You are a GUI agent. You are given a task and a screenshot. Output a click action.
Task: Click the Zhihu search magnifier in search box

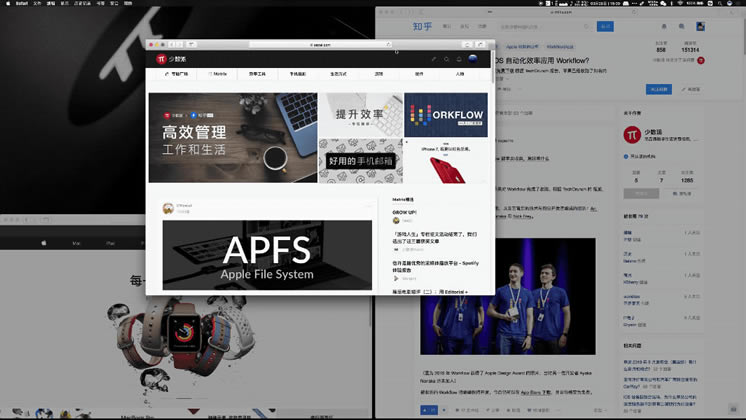[586, 27]
